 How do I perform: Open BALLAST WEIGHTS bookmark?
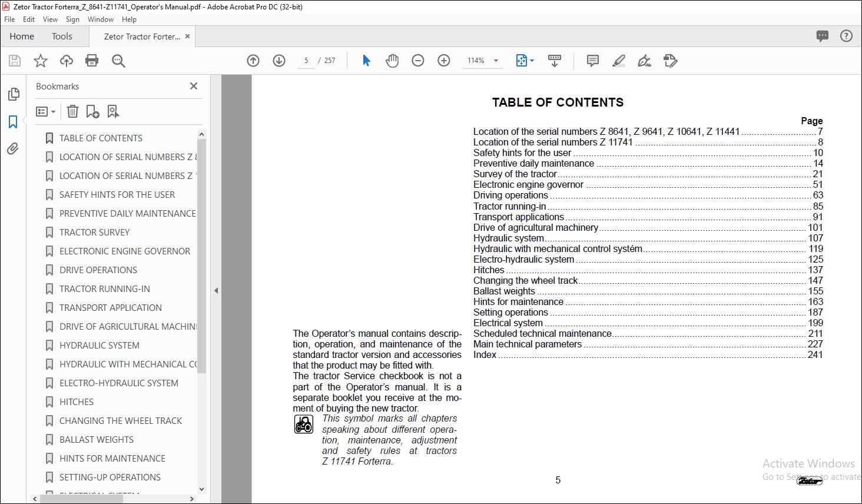97,439
